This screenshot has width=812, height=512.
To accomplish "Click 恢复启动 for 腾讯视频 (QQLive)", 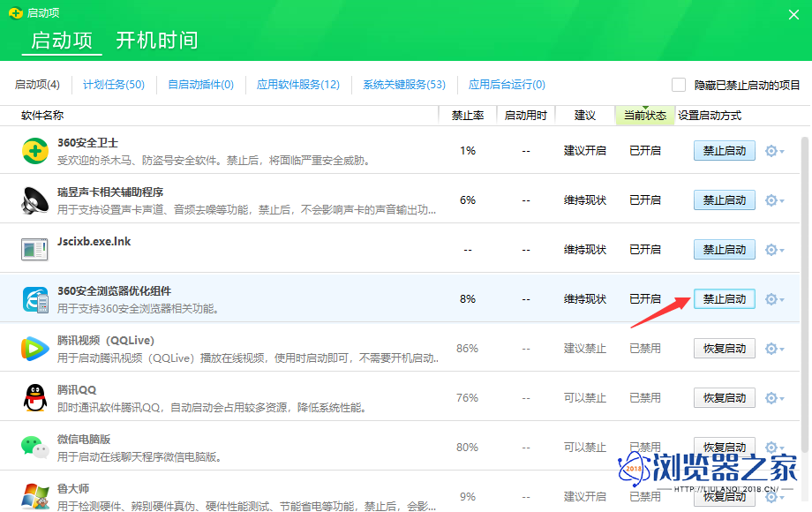I will (x=724, y=349).
